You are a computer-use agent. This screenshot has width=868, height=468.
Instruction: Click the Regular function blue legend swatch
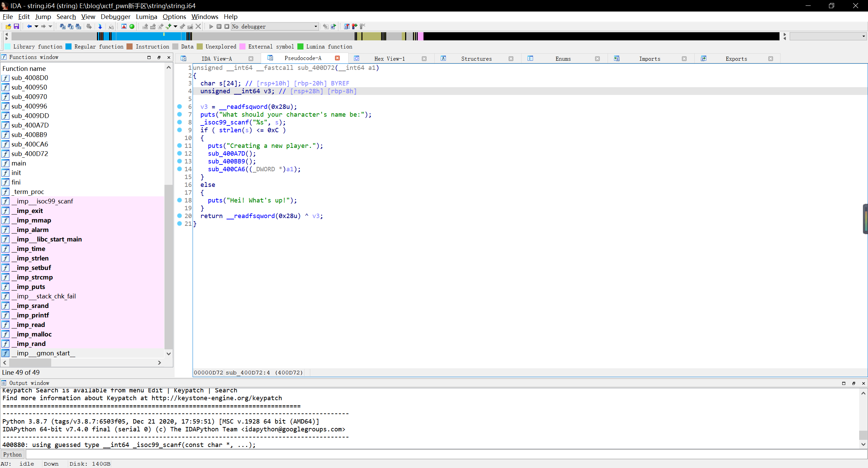coord(68,47)
